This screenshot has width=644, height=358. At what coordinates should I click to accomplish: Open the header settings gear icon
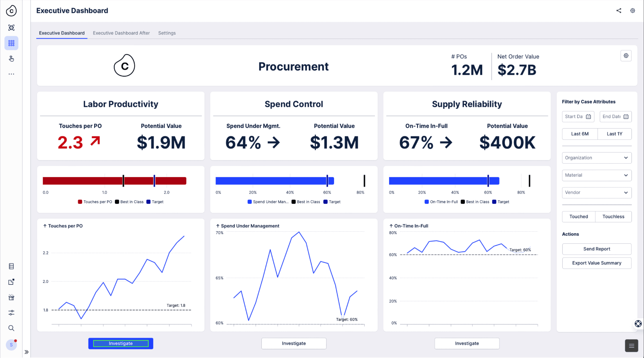coord(633,10)
